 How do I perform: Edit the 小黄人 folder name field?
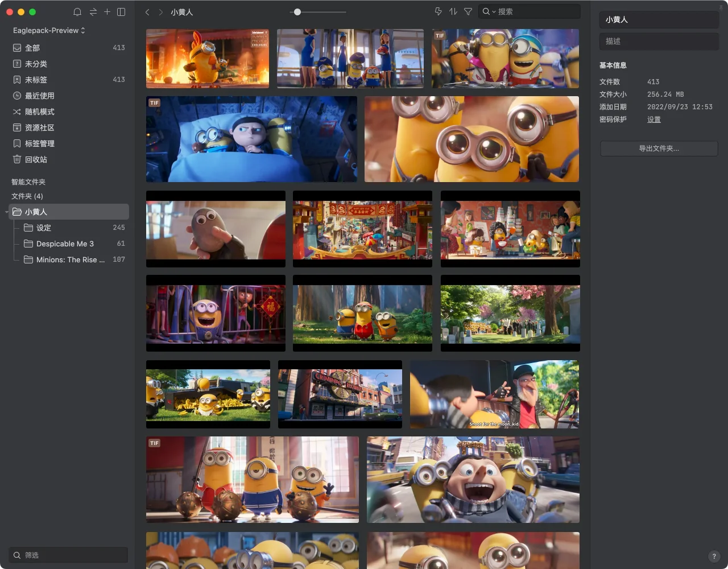(x=659, y=19)
